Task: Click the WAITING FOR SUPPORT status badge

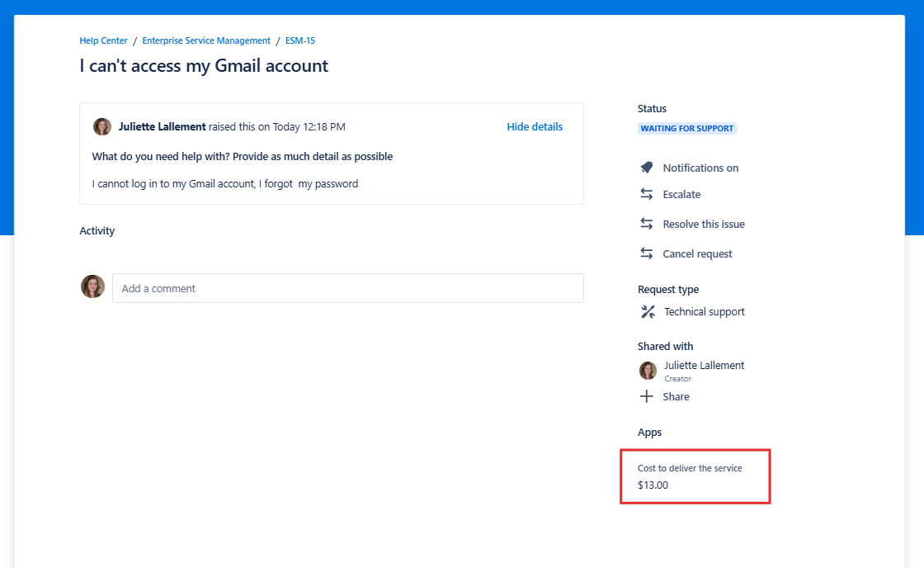Action: coord(687,129)
